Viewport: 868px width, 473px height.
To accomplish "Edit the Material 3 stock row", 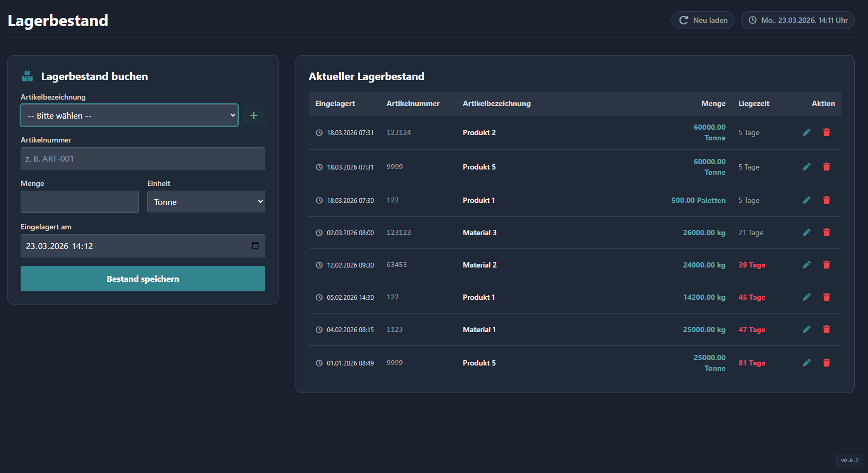I will click(x=806, y=233).
